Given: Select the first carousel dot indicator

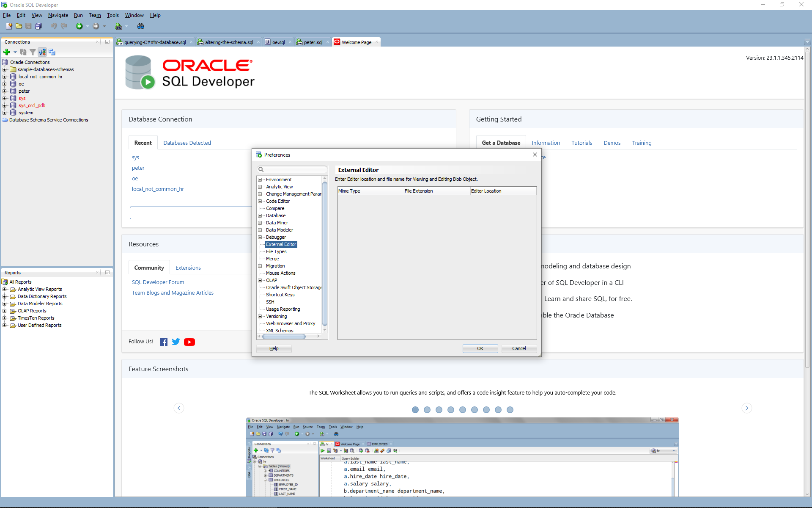Looking at the screenshot, I should 415,410.
